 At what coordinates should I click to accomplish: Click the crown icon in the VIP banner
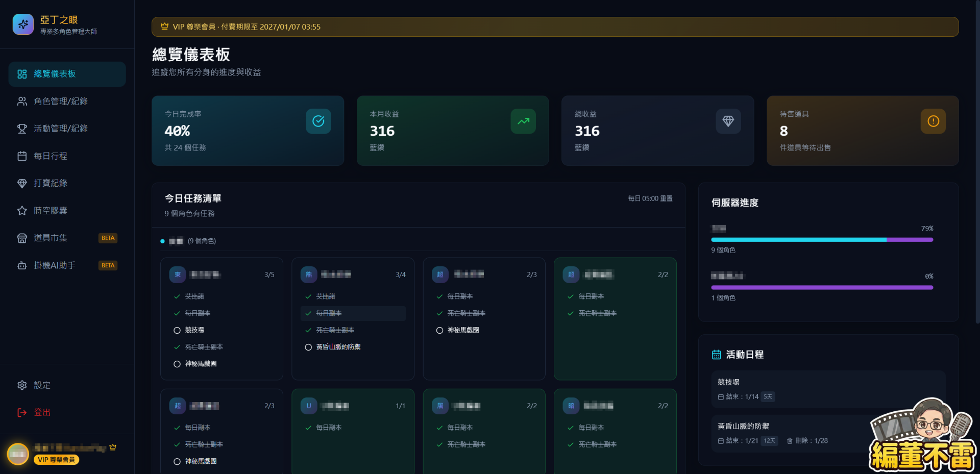[x=164, y=26]
